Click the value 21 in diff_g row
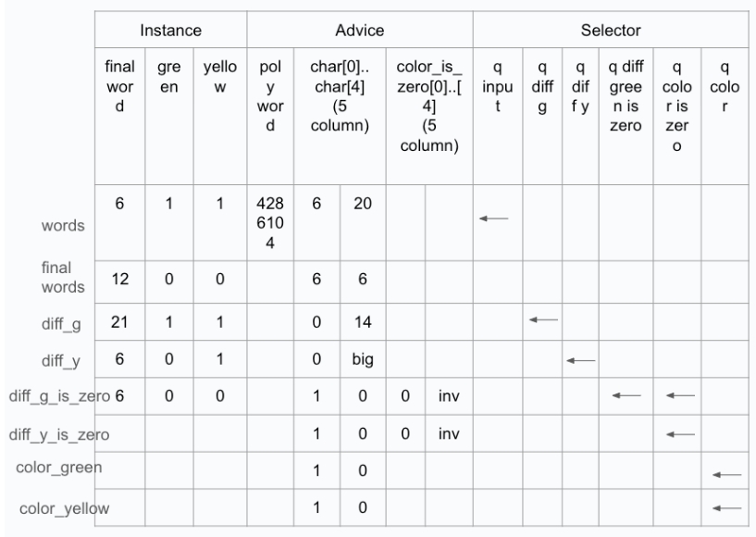This screenshot has height=537, width=756. coord(119,322)
